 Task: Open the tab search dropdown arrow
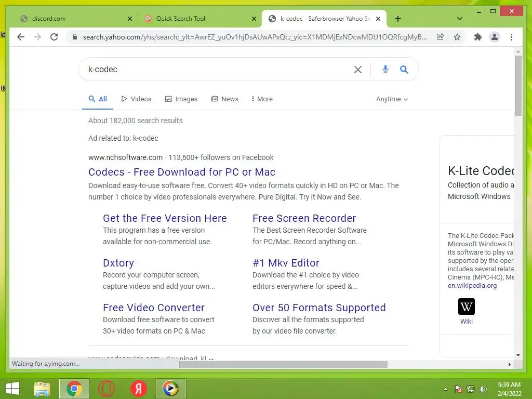(x=460, y=19)
